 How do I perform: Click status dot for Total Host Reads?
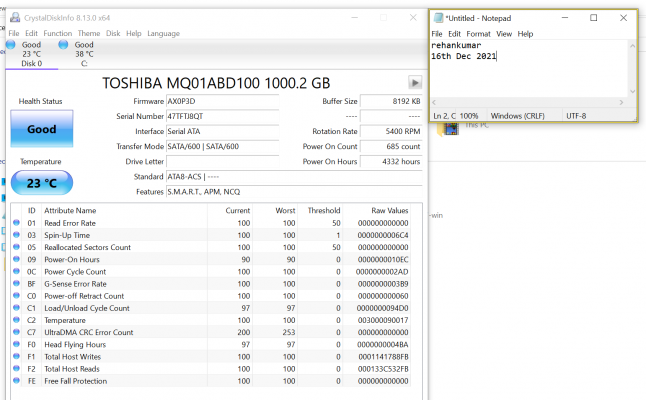pyautogui.click(x=16, y=368)
